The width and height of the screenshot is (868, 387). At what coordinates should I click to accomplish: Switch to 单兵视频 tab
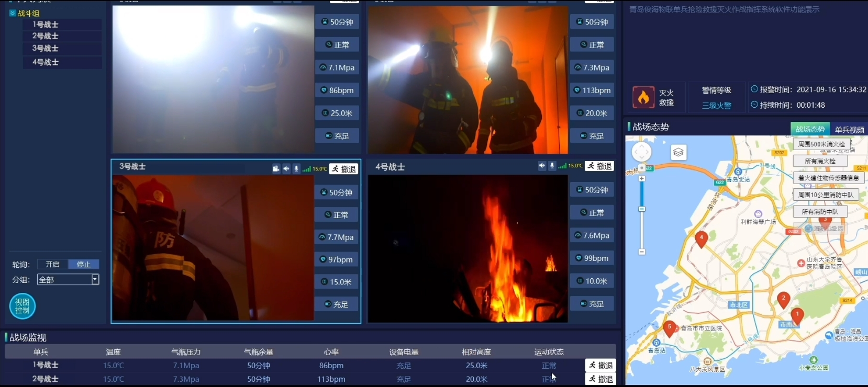point(849,129)
